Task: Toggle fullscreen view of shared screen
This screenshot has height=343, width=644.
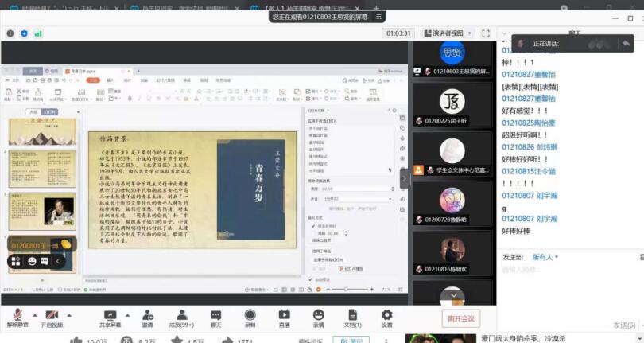Action: [x=486, y=33]
